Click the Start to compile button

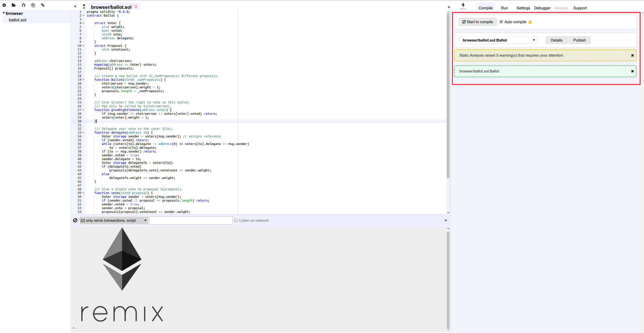(x=478, y=22)
